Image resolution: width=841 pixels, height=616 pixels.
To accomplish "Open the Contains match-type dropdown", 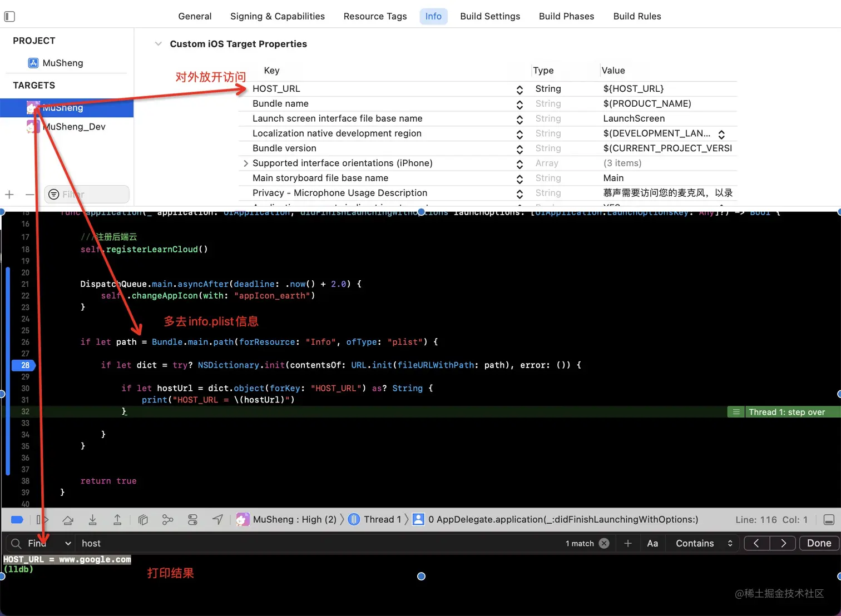I will [x=704, y=543].
